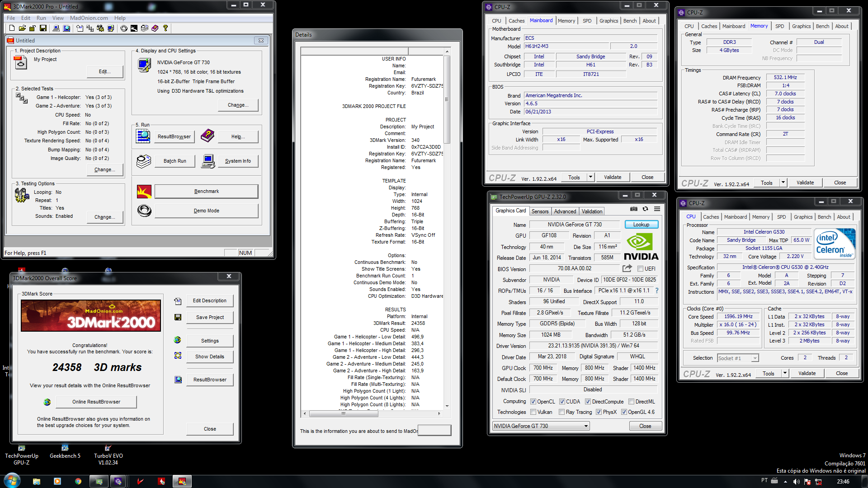Click the red Benchmark icon in Run section
The image size is (868, 488).
(144, 192)
